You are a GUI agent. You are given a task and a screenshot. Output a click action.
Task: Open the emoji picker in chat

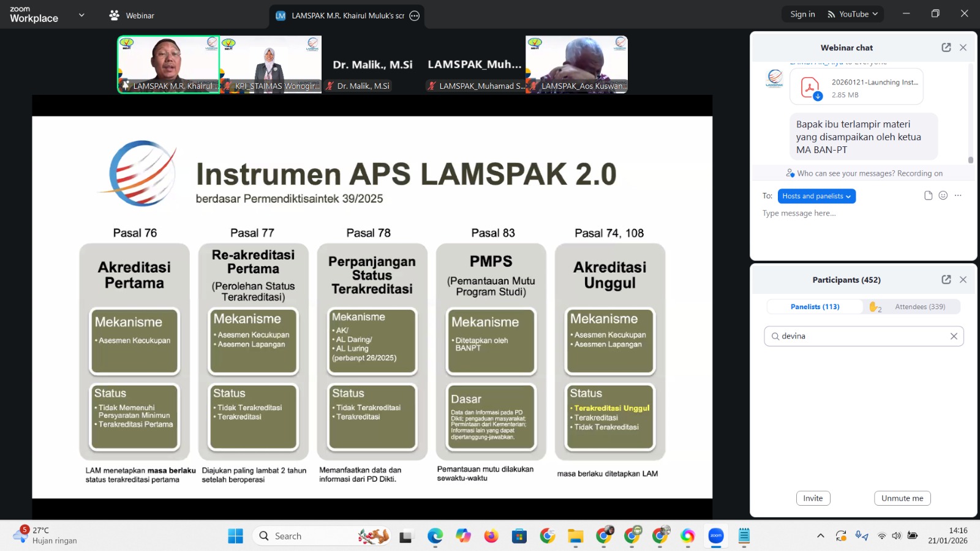[943, 195]
